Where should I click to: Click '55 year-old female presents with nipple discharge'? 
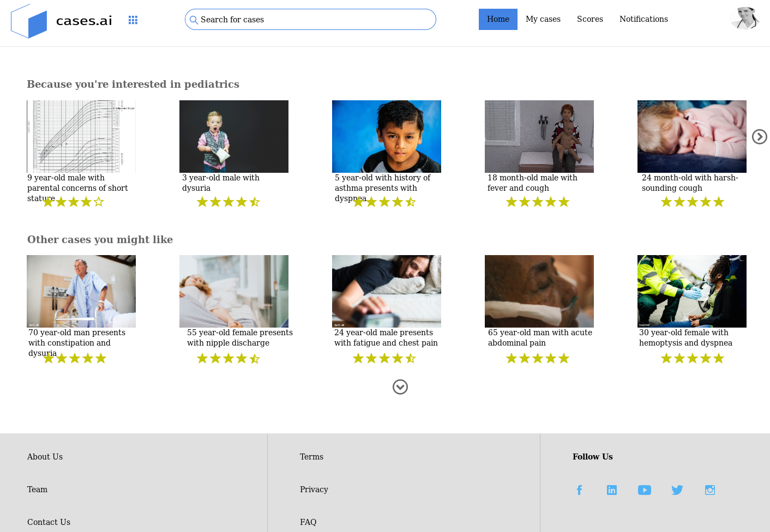coord(240,338)
